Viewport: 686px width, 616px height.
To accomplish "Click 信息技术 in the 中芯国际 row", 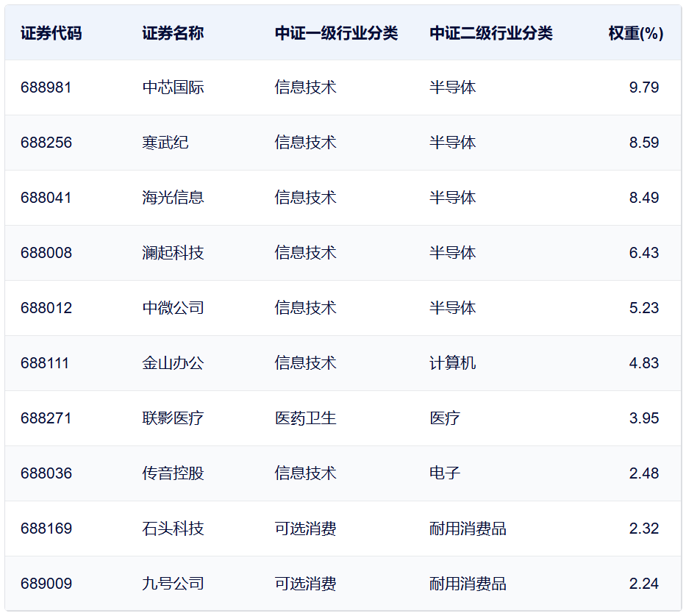I will pyautogui.click(x=305, y=87).
